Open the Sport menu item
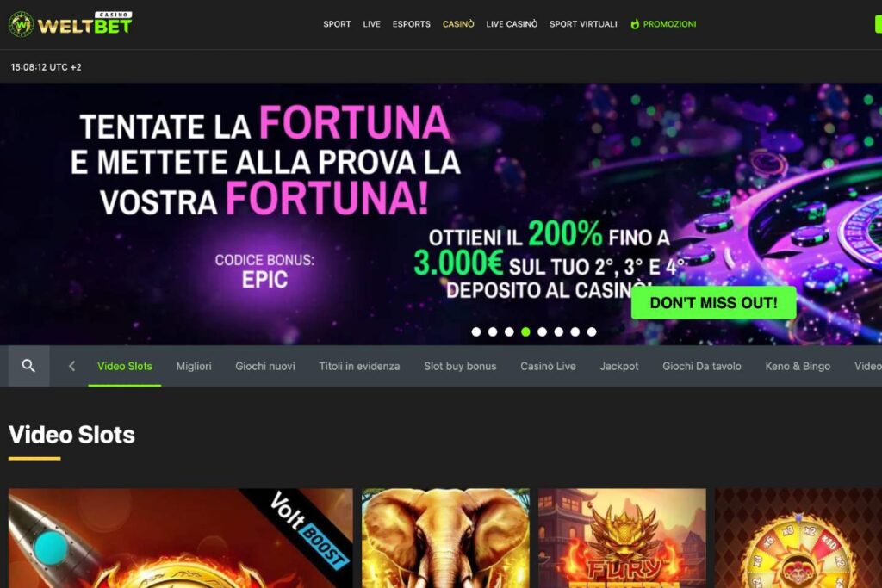This screenshot has width=882, height=588. (x=337, y=24)
